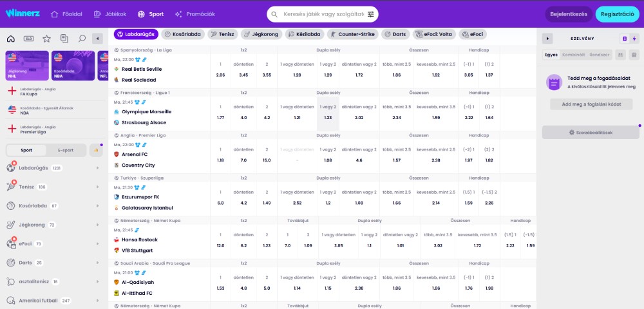Viewport: 644px width, 309px height.
Task: Open the NHL Jégkorong promo card
Action: [x=27, y=66]
